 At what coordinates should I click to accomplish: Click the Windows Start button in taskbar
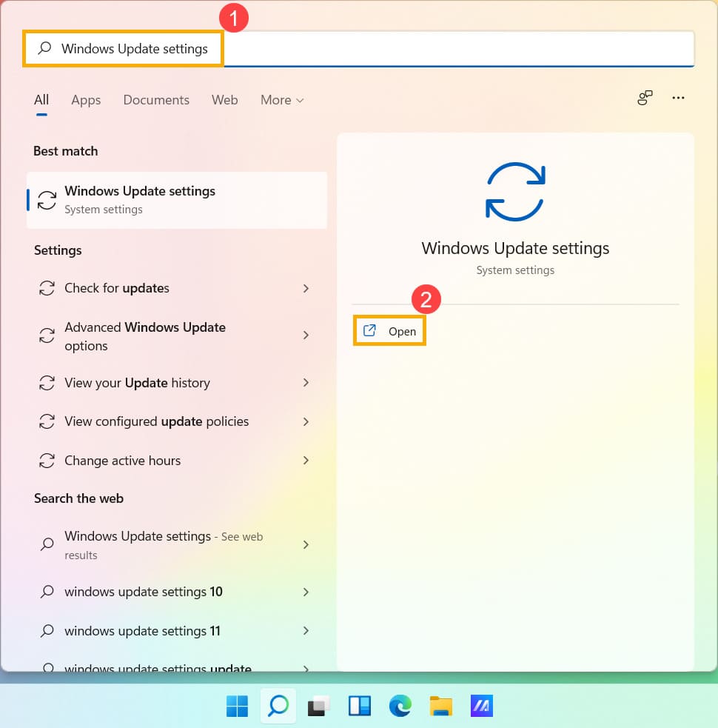[237, 707]
